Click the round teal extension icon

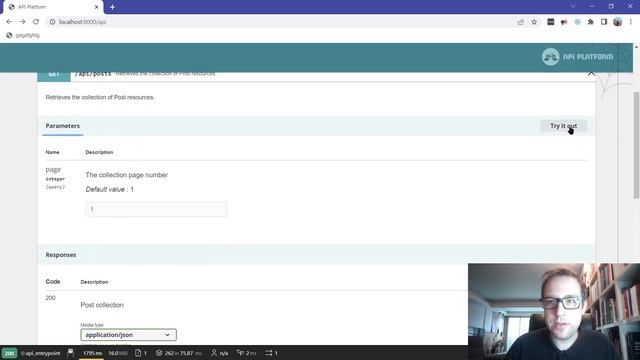(x=578, y=22)
